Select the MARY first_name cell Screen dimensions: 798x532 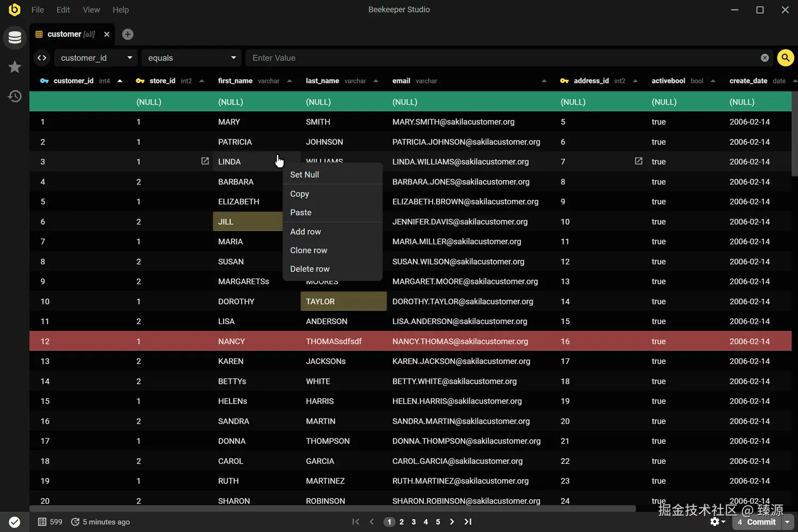(256, 122)
